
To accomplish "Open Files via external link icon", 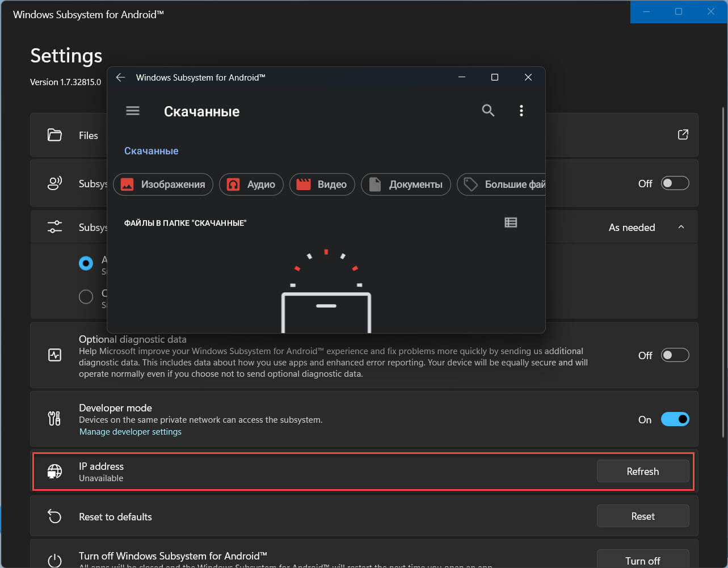I will 683,134.
